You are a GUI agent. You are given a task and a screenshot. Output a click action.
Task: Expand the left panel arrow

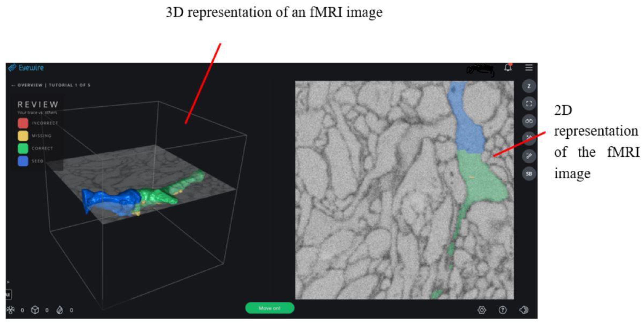(x=8, y=282)
